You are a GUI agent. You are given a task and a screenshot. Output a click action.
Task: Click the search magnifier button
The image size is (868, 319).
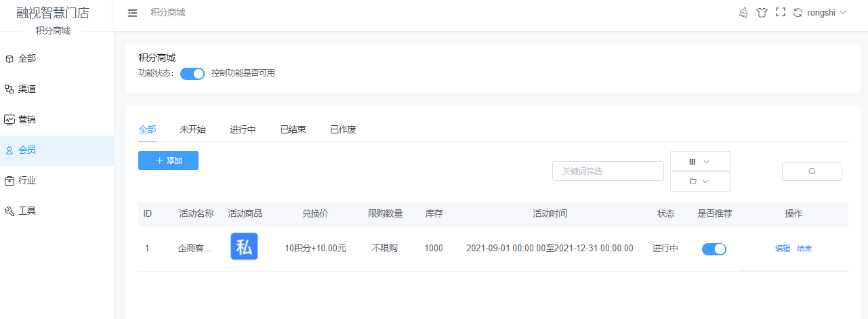pos(812,171)
